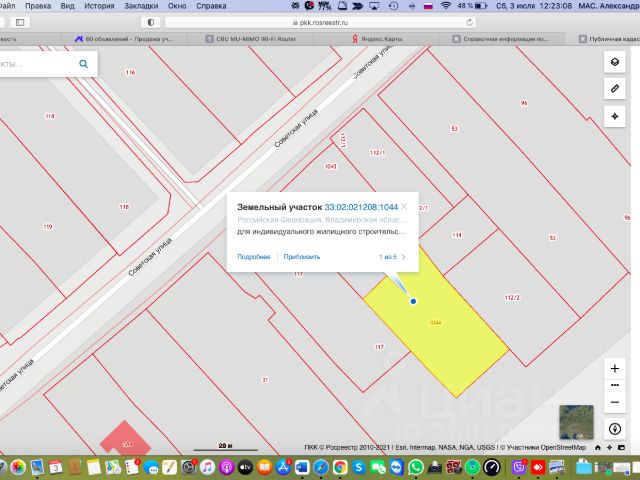This screenshot has width=640, height=480.
Task: Expand the middle zoom options button
Action: (614, 385)
